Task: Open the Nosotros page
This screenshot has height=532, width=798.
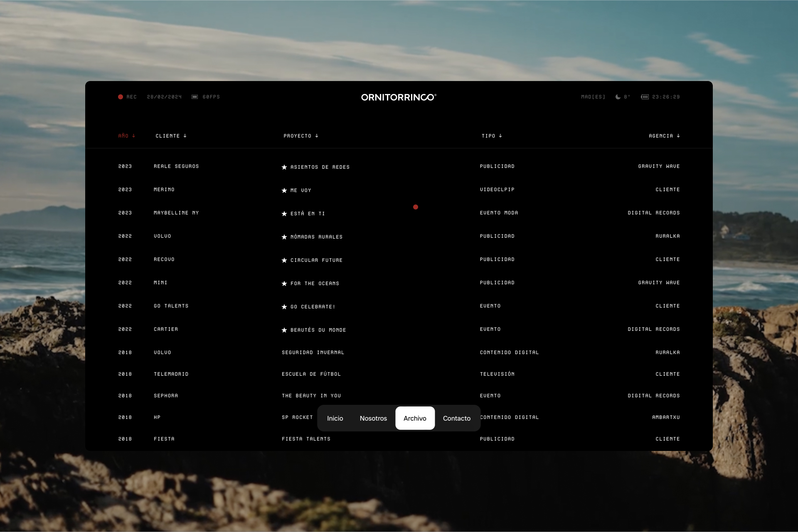Action: click(373, 419)
